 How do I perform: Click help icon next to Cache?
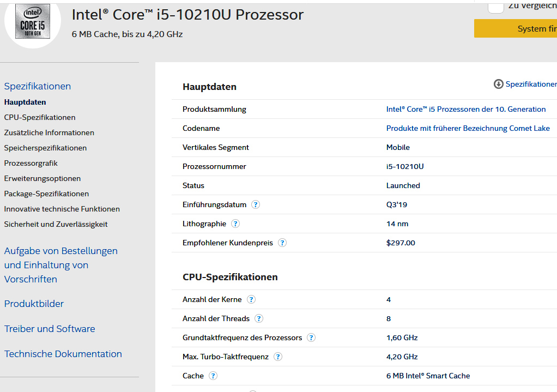click(x=213, y=376)
